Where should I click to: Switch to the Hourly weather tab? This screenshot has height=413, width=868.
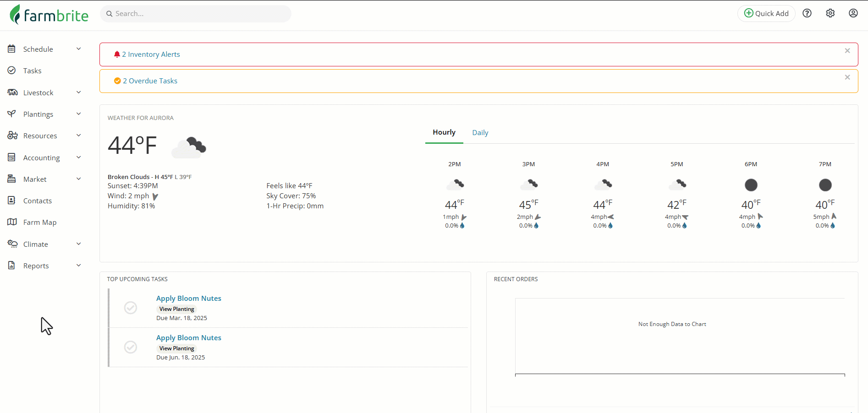(444, 132)
